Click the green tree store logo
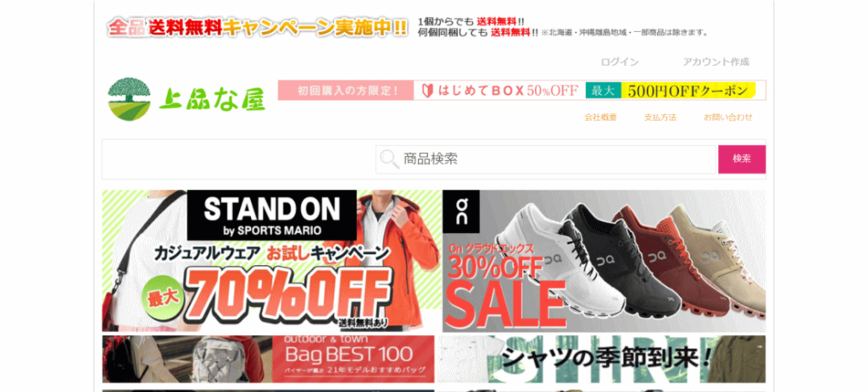 [x=129, y=99]
